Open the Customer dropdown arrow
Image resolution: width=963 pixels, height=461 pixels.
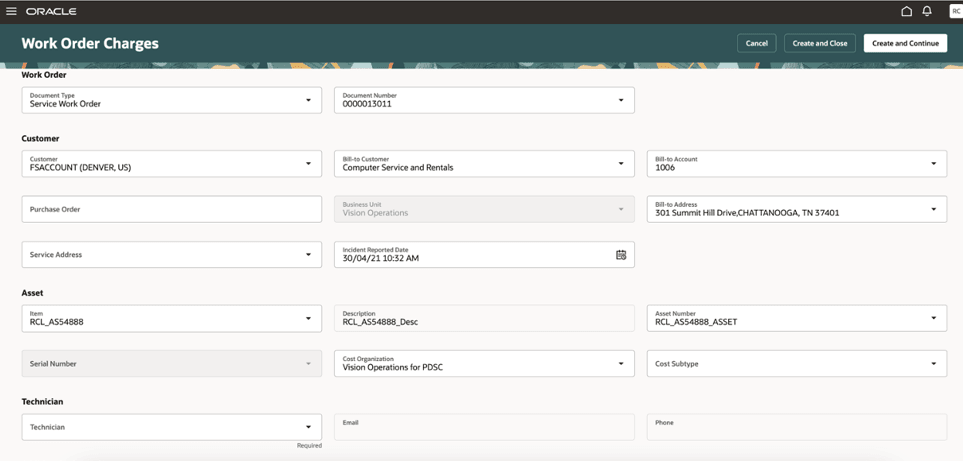point(308,164)
